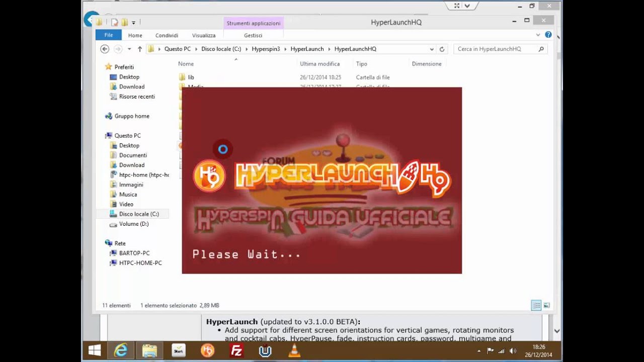Open HyperLaunchHQ orange taskbar icon
The height and width of the screenshot is (362, 644).
pos(207,350)
